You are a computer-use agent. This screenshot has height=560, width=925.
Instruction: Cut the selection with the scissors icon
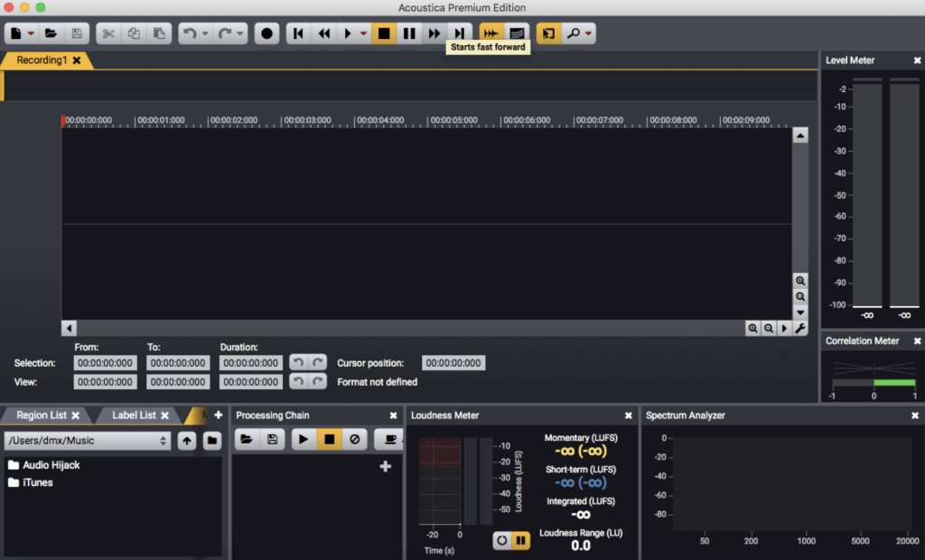pyautogui.click(x=108, y=33)
